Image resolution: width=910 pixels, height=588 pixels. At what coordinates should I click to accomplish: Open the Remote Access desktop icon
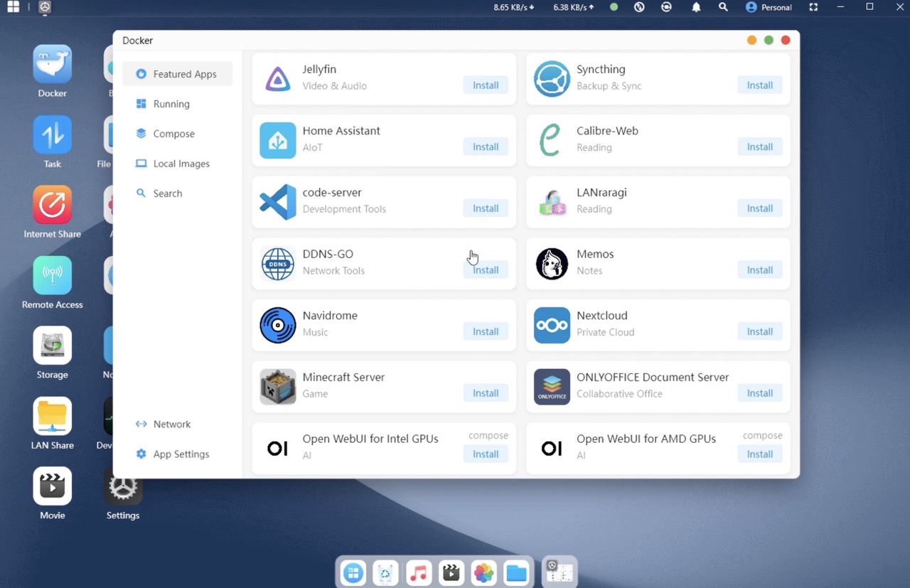pyautogui.click(x=52, y=276)
